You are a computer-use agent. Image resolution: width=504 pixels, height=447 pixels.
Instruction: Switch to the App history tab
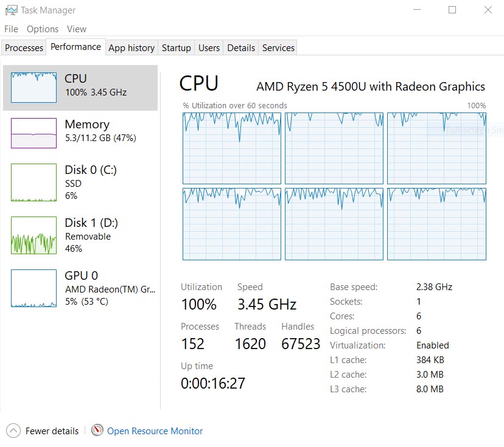[131, 48]
